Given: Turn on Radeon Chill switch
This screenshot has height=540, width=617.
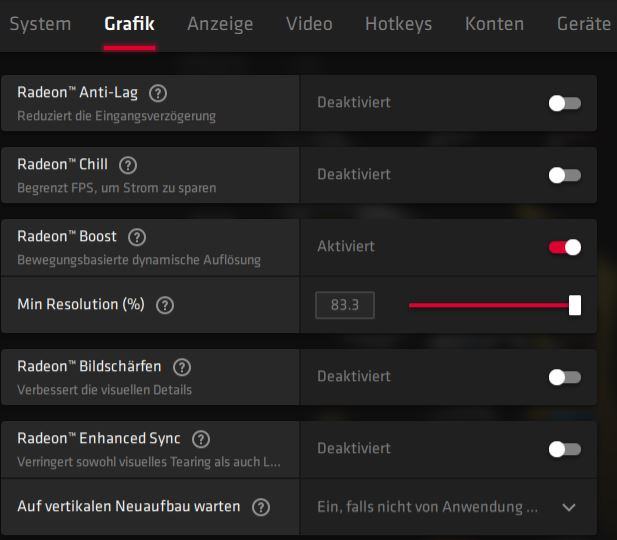Looking at the screenshot, I should pos(565,176).
